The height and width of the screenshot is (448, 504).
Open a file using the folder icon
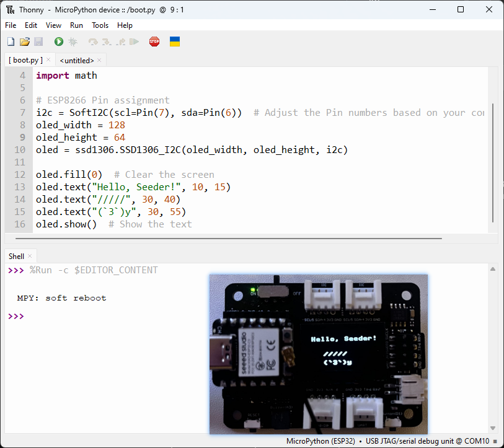tap(24, 42)
